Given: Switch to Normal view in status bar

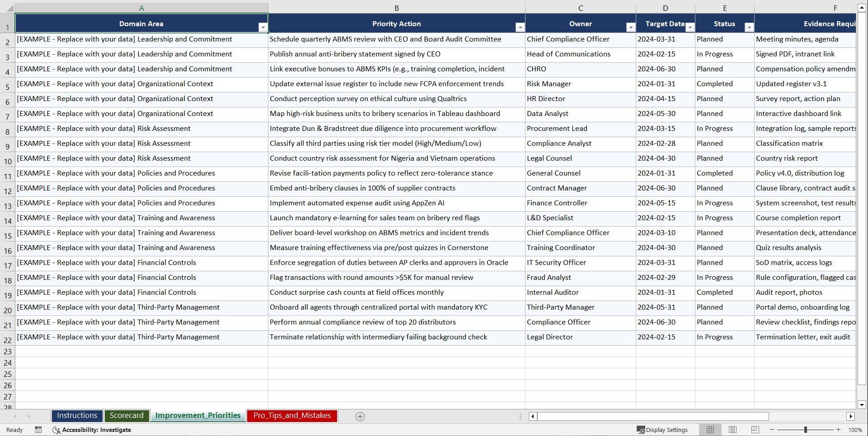Looking at the screenshot, I should [x=710, y=430].
